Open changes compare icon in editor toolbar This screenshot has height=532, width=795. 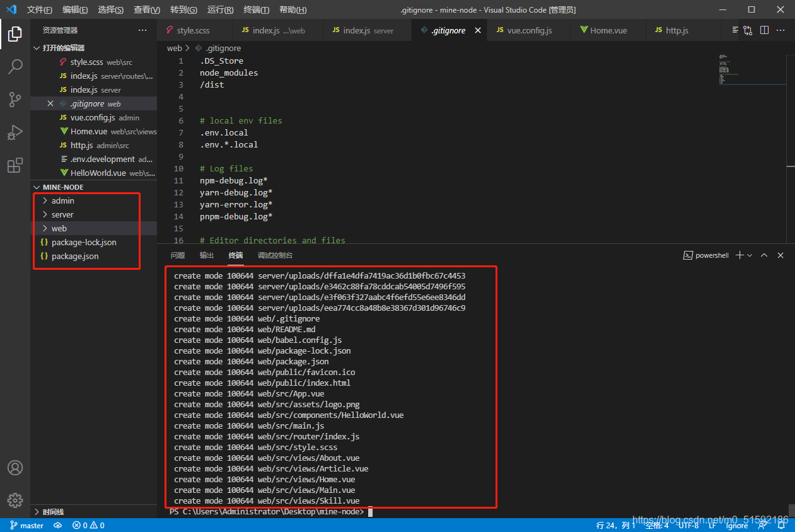click(x=748, y=30)
